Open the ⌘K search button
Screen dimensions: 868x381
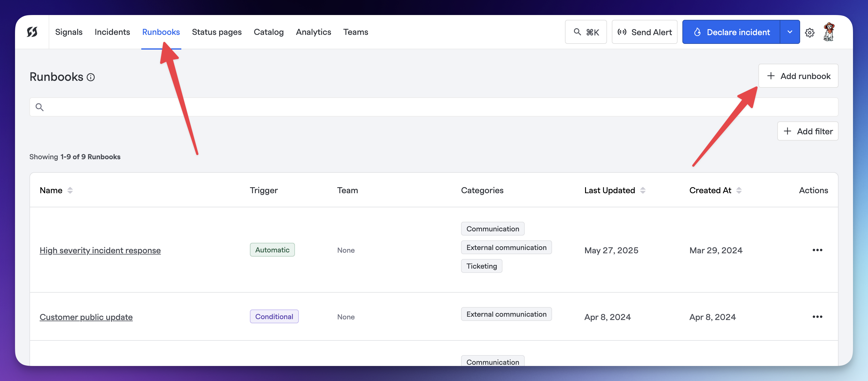[x=586, y=32]
